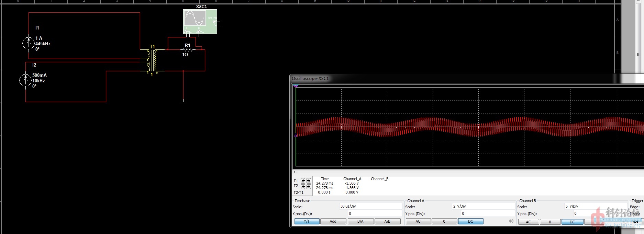The image size is (644, 234).
Task: Set Channel A coupling to AC
Action: [418, 221]
